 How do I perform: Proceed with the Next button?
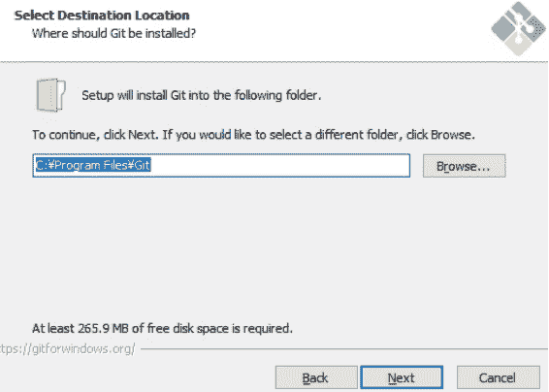click(x=402, y=377)
